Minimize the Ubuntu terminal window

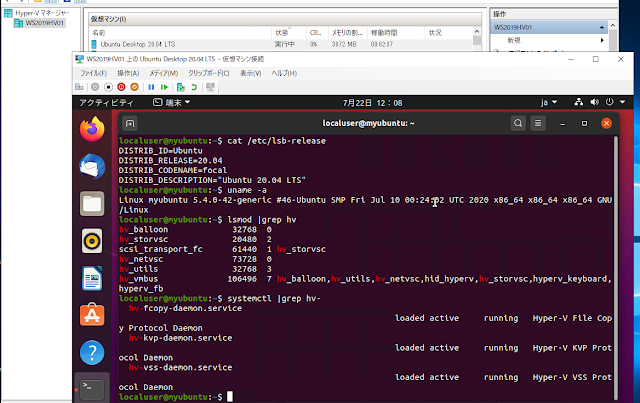[562, 123]
